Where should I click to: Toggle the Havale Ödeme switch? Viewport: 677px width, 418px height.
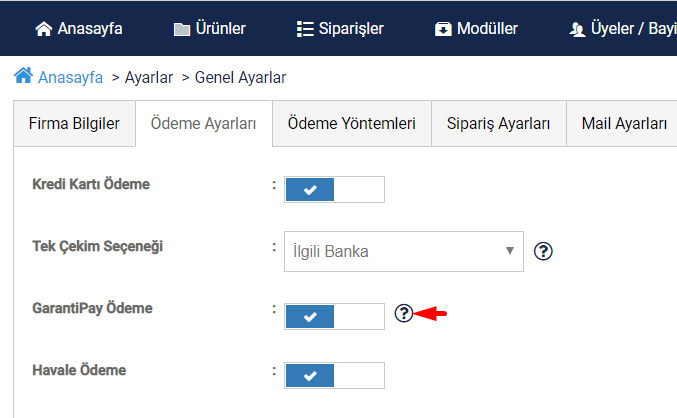(334, 376)
